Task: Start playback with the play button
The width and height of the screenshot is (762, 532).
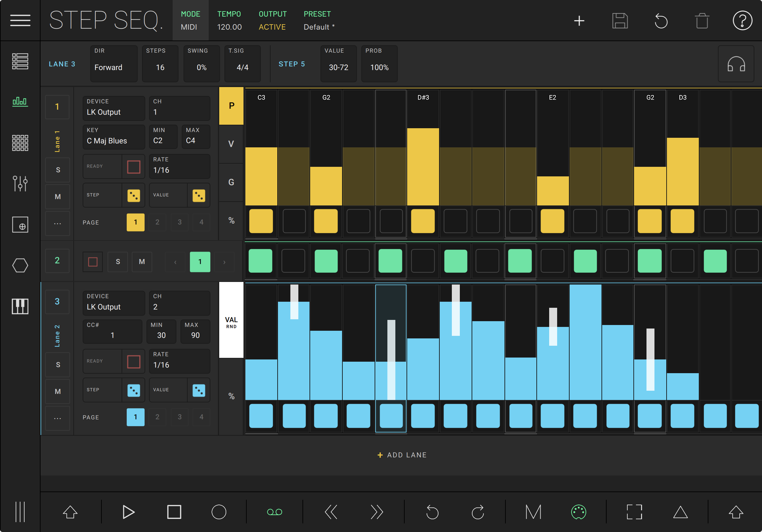Action: 128,512
